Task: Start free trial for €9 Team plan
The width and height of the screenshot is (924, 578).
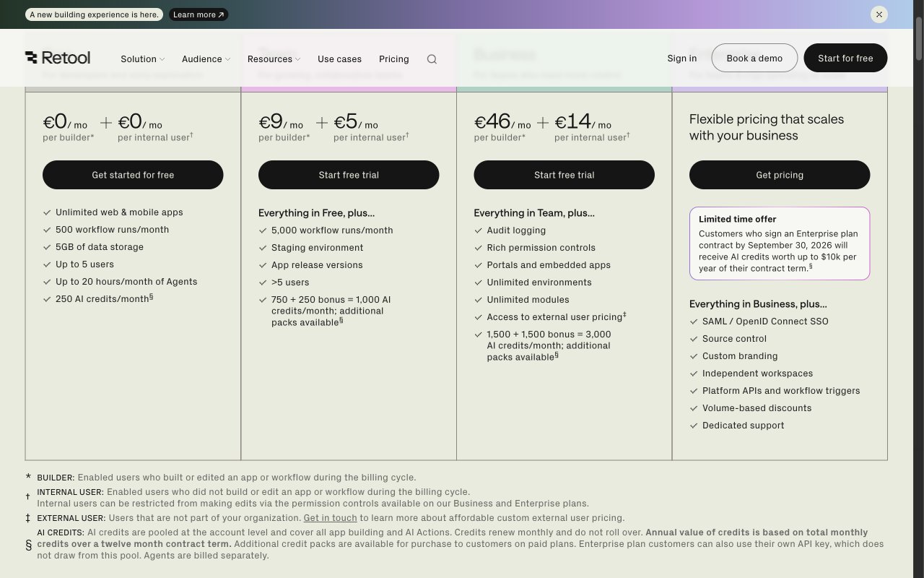Action: point(349,175)
